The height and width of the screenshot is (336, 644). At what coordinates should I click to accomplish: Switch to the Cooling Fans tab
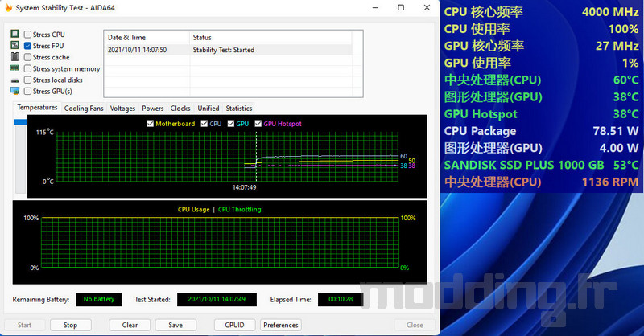click(x=84, y=109)
